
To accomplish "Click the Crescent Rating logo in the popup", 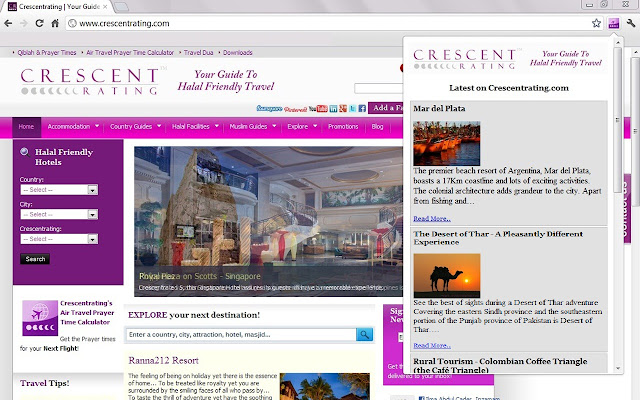I will 464,59.
